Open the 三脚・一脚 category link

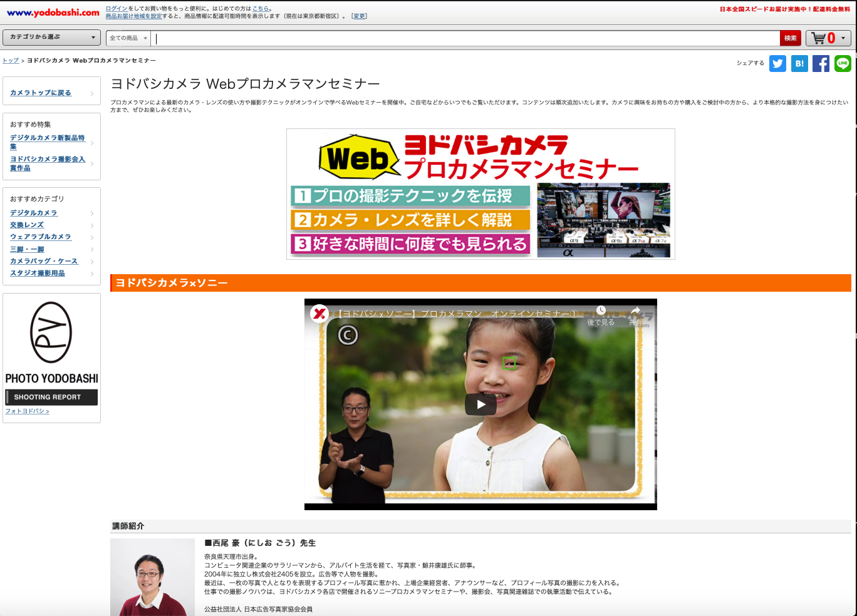[27, 249]
